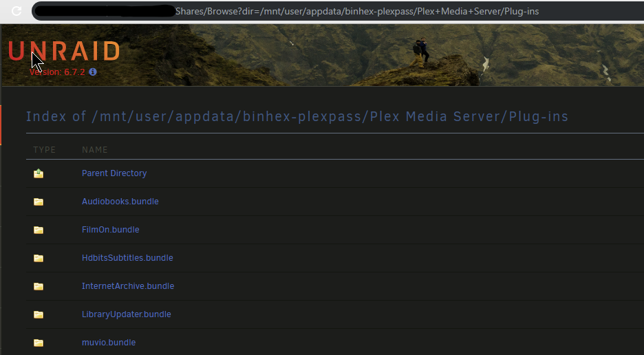This screenshot has width=644, height=355.
Task: Open the FilmOn.bundle folder link
Action: point(111,230)
